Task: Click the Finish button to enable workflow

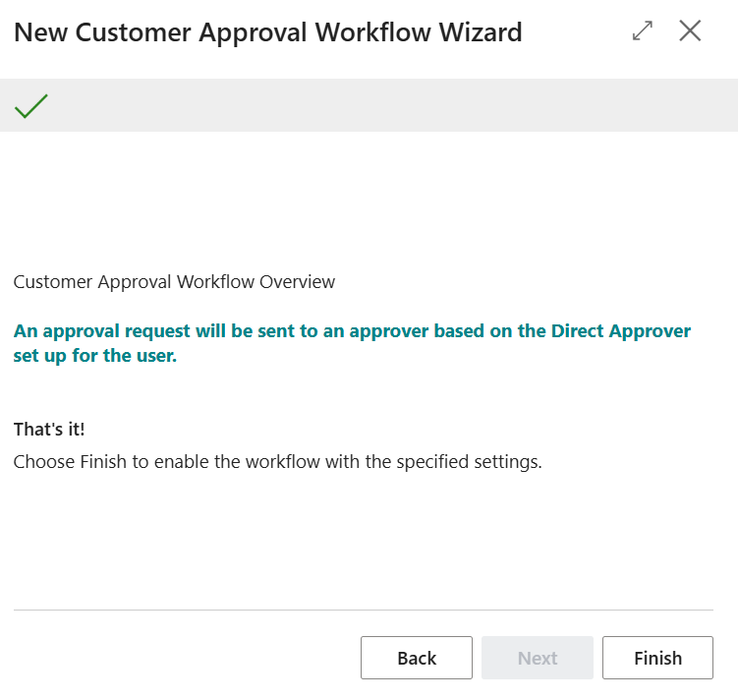Action: pyautogui.click(x=657, y=658)
